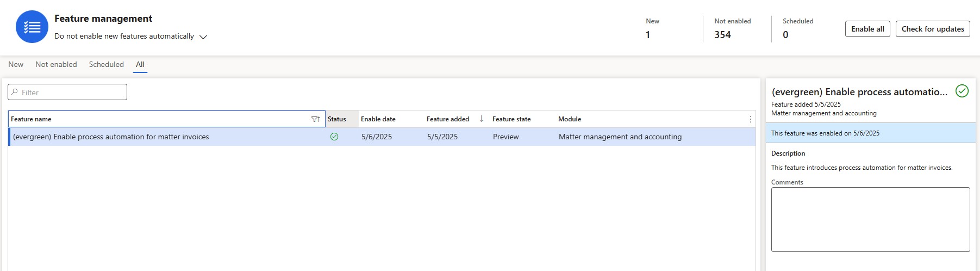Click the Module column header
This screenshot has height=271, width=980.
tap(570, 119)
